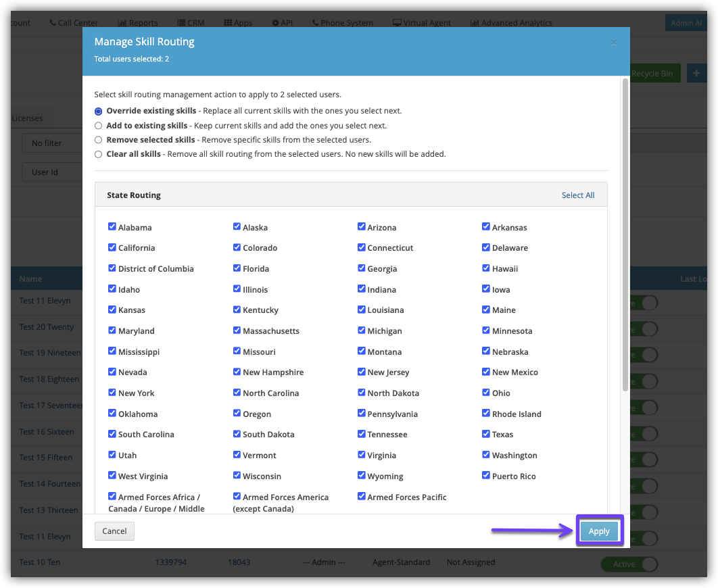
Task: Open the Reports menu
Action: coord(138,22)
